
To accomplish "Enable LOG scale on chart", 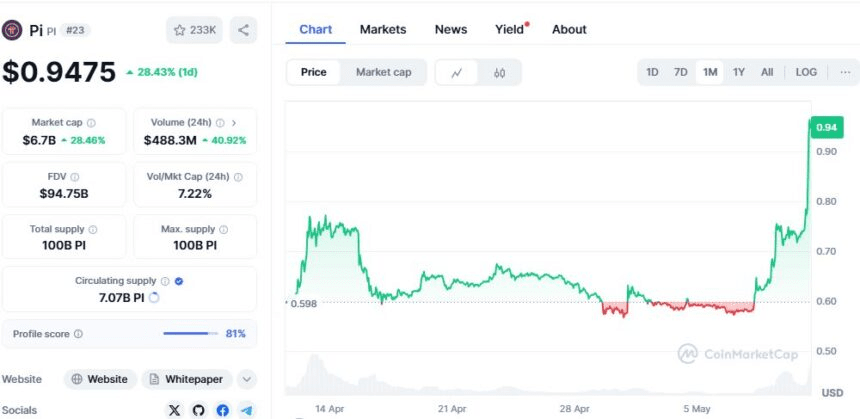I will point(806,72).
